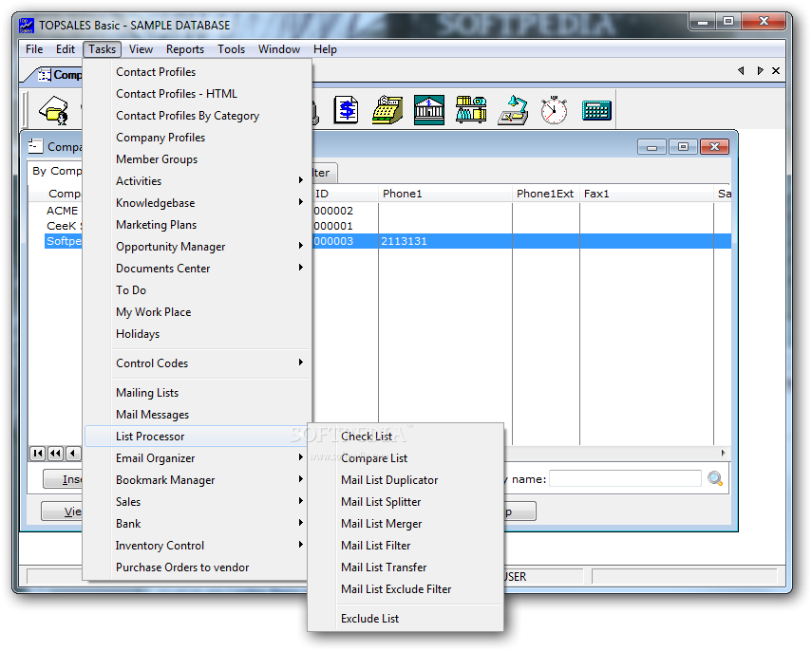Close the document tab with X
Screen dimensions: 812x651
776,70
